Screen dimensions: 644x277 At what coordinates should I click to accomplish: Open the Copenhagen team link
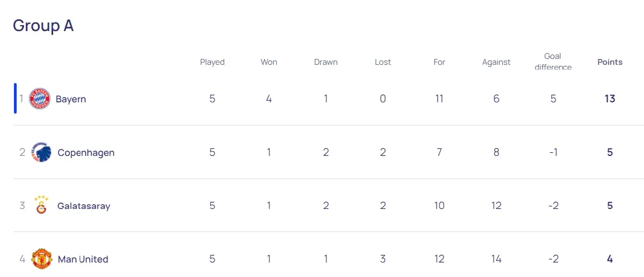coord(86,153)
